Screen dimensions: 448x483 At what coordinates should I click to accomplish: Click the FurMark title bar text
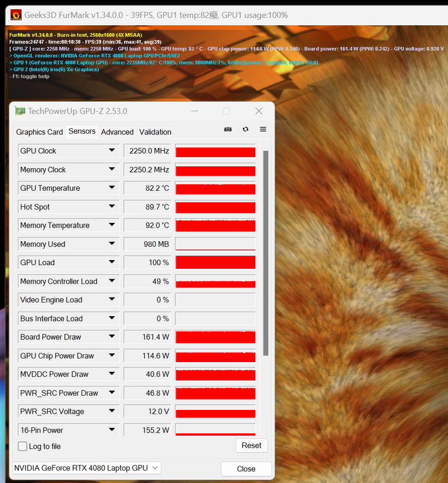click(156, 15)
